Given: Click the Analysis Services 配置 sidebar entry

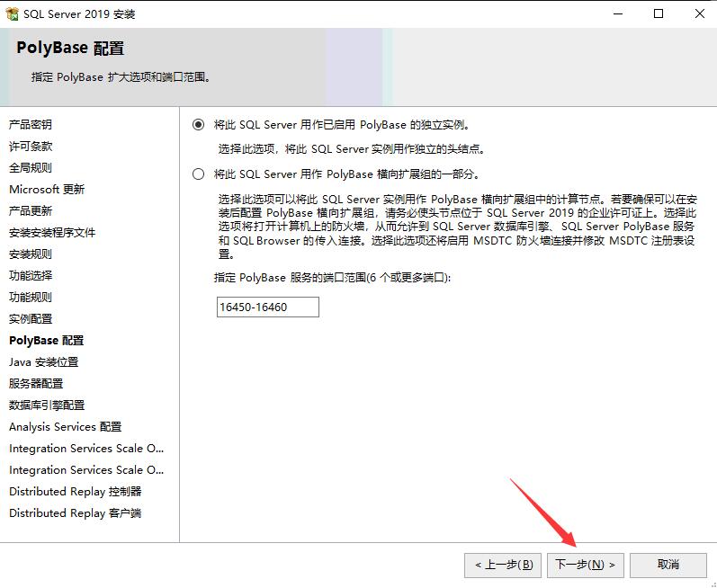Looking at the screenshot, I should [x=66, y=427].
